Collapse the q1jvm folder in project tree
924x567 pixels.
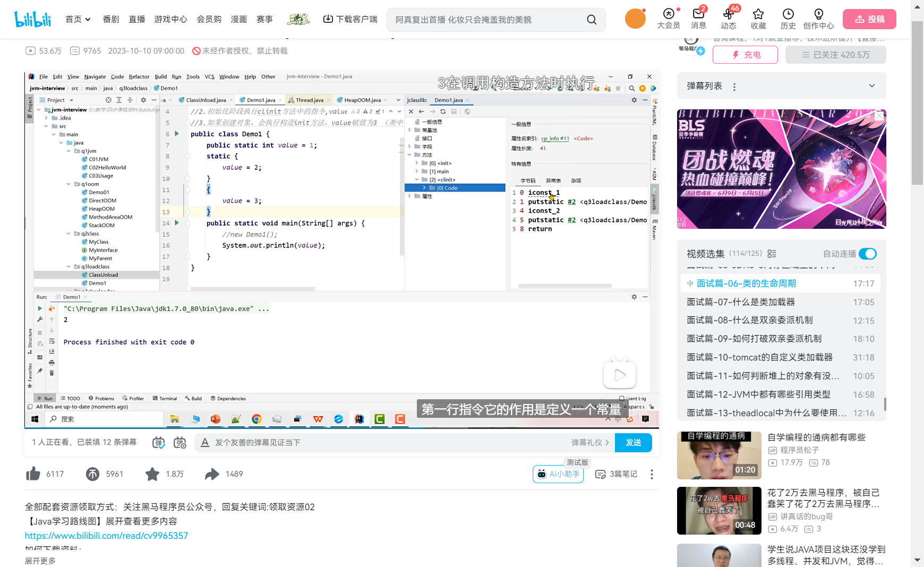click(69, 151)
